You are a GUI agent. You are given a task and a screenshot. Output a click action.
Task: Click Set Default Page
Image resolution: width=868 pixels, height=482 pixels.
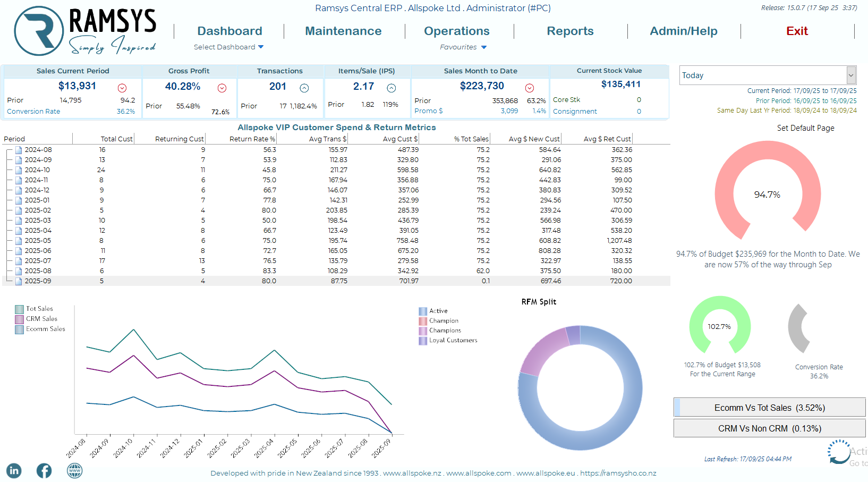coord(805,128)
